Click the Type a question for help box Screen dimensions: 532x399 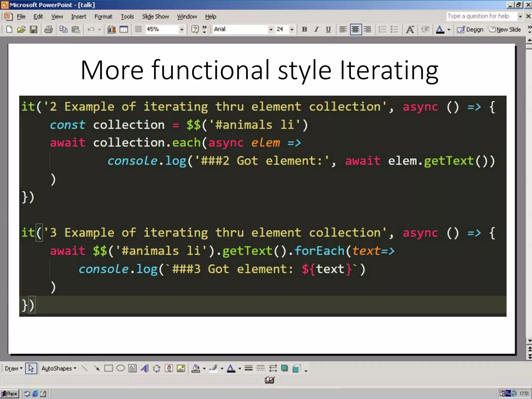click(482, 16)
